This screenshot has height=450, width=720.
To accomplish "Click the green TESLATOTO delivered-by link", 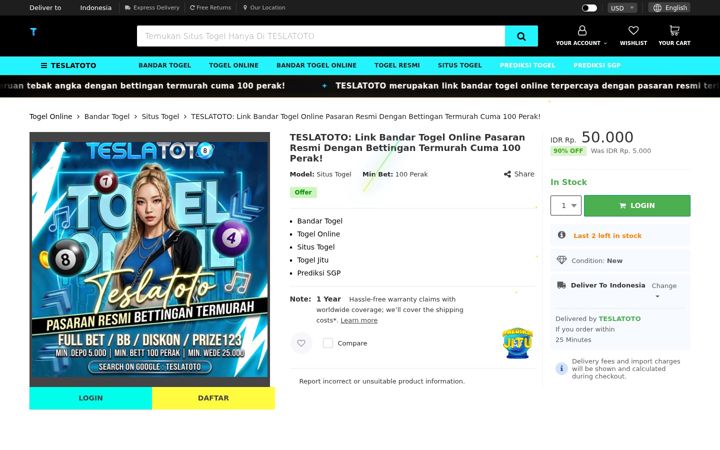I will (619, 319).
